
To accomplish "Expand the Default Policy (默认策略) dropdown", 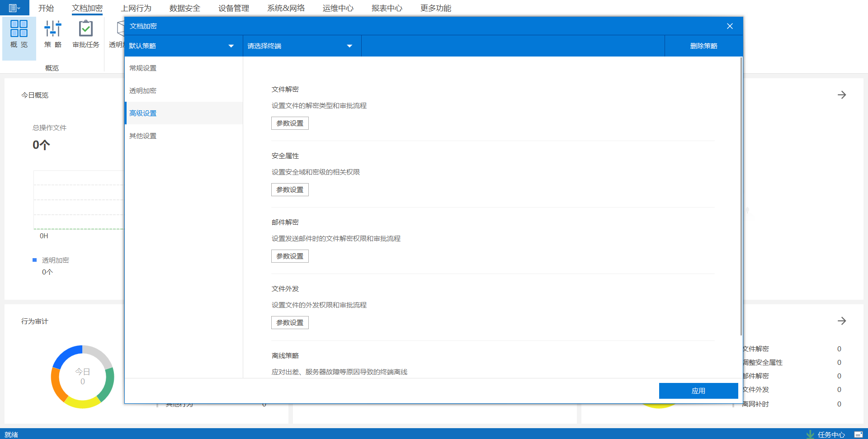I will (231, 46).
